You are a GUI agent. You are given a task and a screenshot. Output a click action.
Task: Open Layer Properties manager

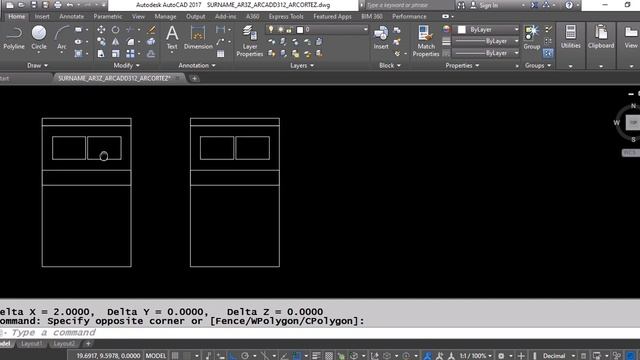pos(249,41)
